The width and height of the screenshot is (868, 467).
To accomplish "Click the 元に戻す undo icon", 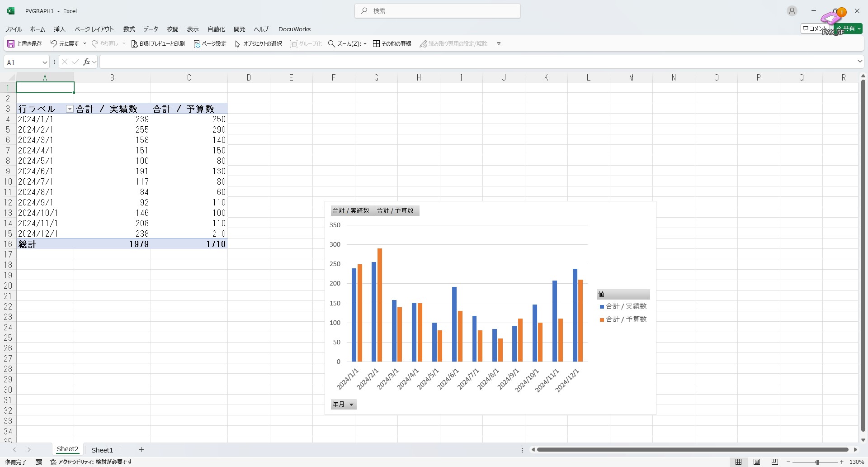I will pos(54,44).
